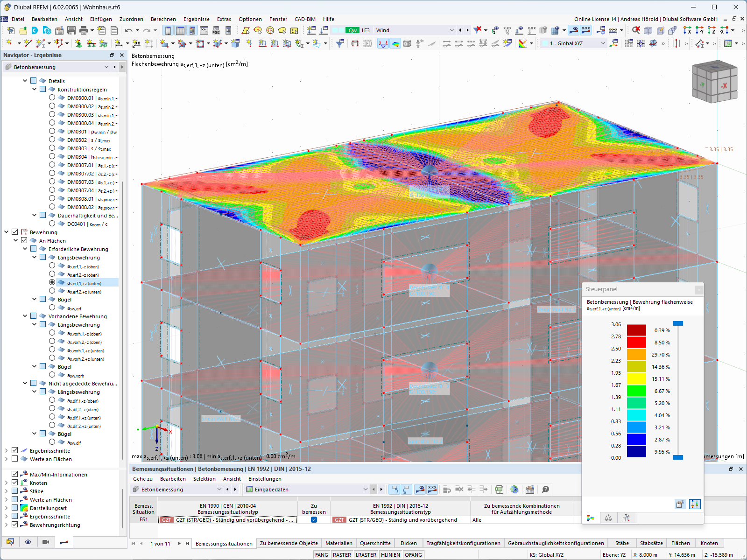Open the Berechnen menu
The image size is (747, 560).
pyautogui.click(x=163, y=19)
